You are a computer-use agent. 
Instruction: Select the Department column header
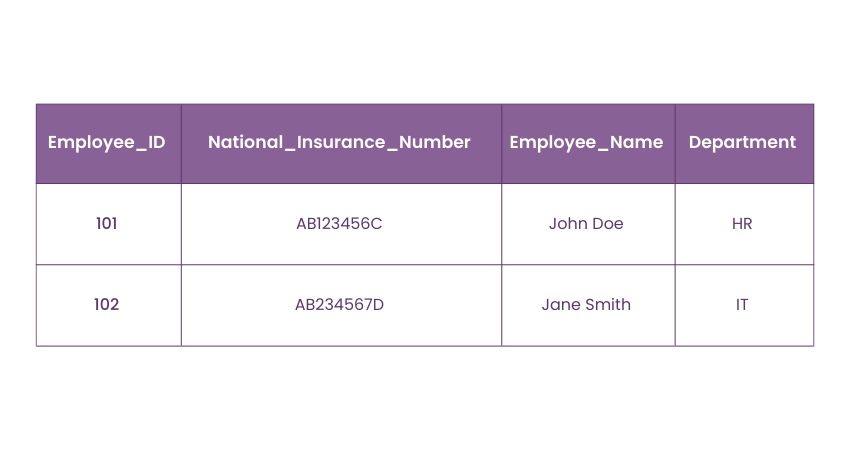(x=742, y=142)
